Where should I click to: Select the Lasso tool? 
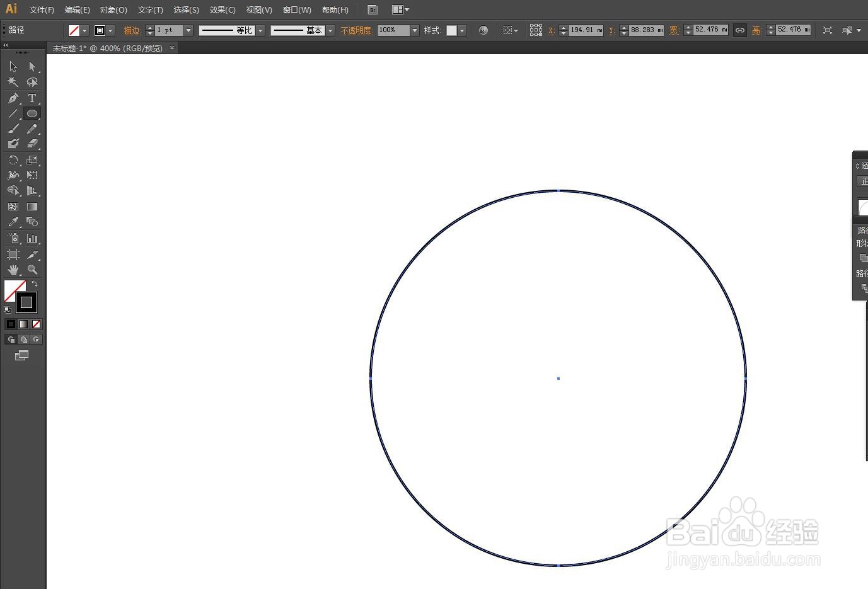pyautogui.click(x=32, y=82)
